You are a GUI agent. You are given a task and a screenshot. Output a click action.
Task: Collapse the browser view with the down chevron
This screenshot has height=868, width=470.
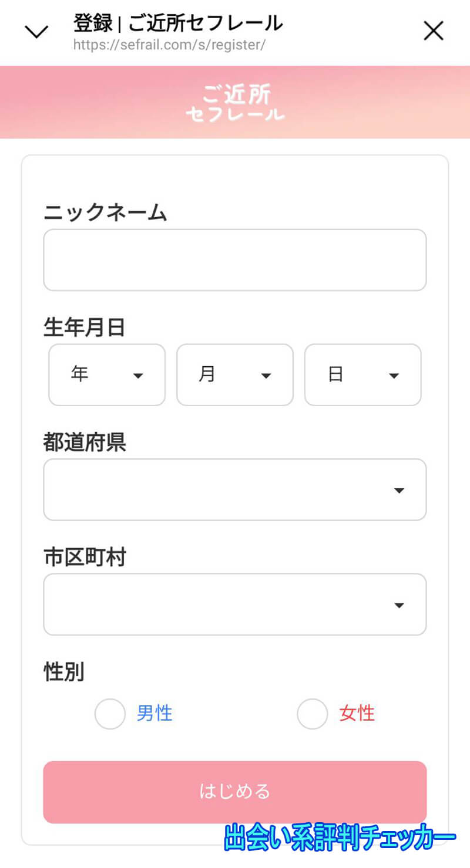pyautogui.click(x=36, y=31)
